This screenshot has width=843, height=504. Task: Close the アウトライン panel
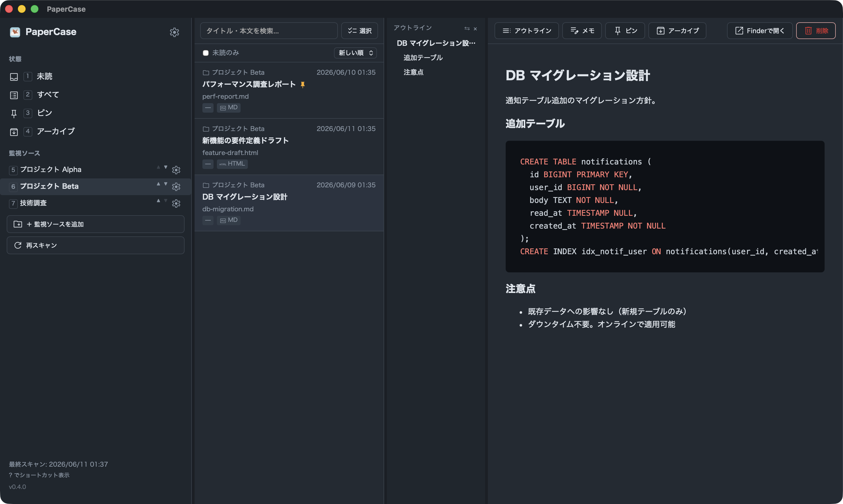(475, 28)
